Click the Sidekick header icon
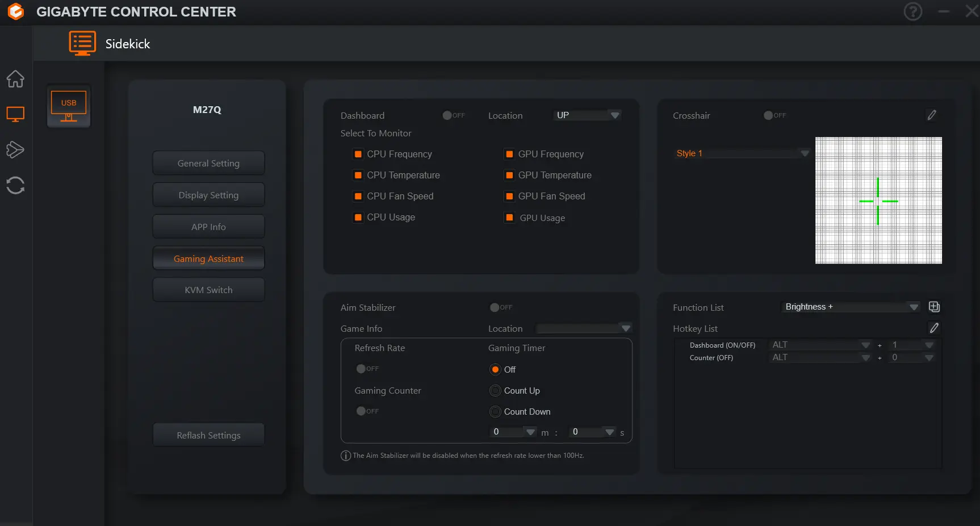This screenshot has width=980, height=526. 82,44
